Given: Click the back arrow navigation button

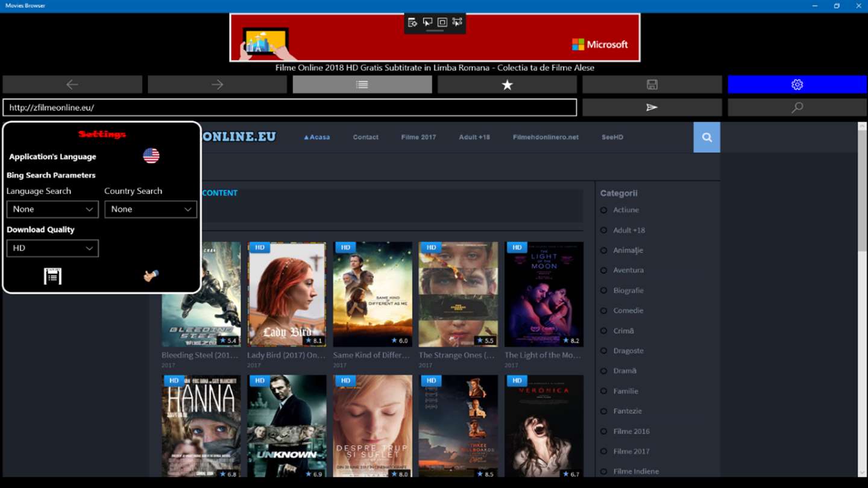Looking at the screenshot, I should pyautogui.click(x=72, y=84).
